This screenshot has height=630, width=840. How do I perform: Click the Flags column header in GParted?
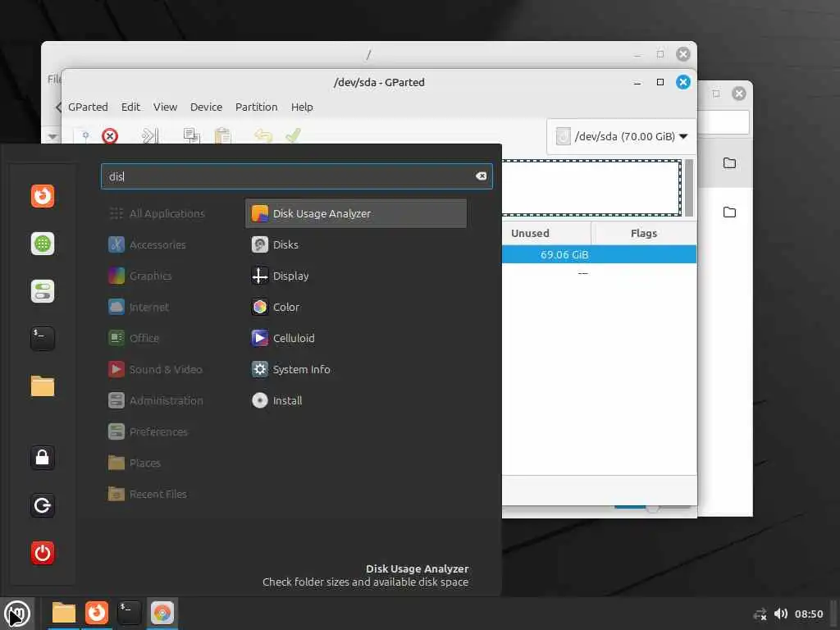click(x=644, y=233)
